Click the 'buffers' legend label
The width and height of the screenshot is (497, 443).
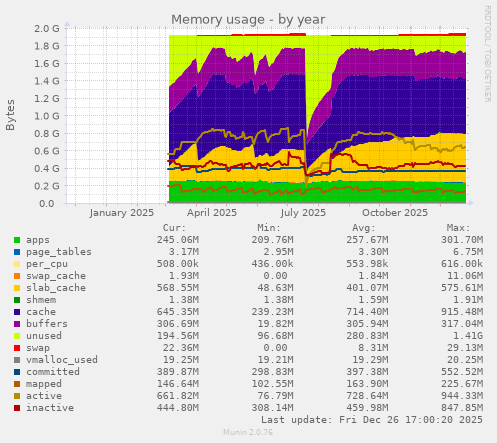47,324
